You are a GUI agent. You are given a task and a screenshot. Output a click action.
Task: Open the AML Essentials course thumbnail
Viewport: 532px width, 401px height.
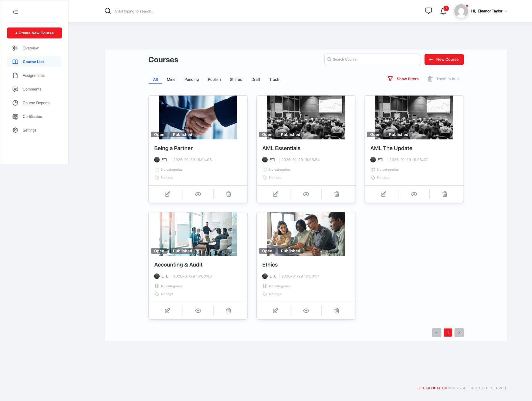[306, 117]
